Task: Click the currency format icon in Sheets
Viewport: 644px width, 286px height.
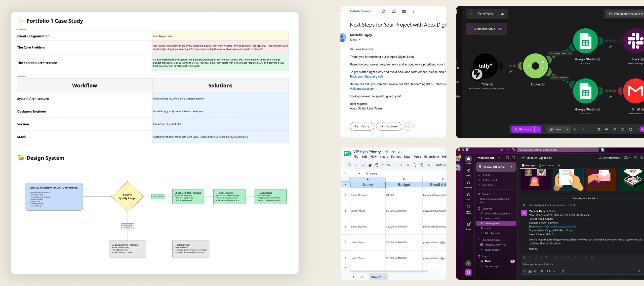Action: coord(401,165)
